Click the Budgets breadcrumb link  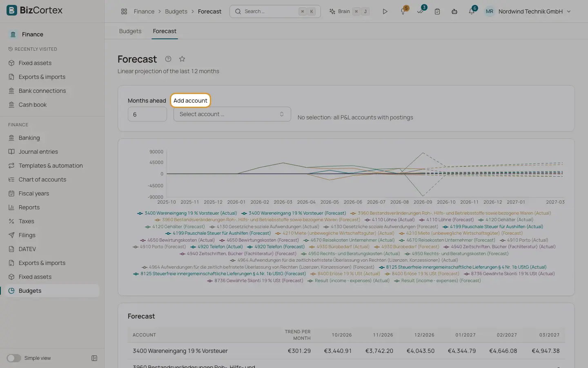(176, 11)
